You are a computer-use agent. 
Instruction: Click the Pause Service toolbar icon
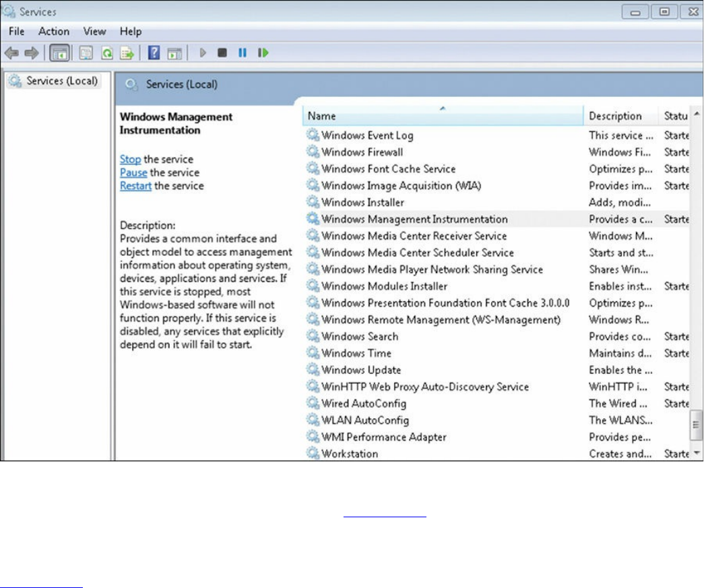243,53
